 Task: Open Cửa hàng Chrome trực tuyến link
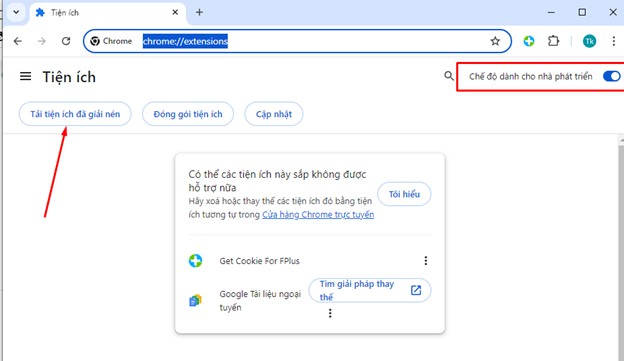click(318, 215)
